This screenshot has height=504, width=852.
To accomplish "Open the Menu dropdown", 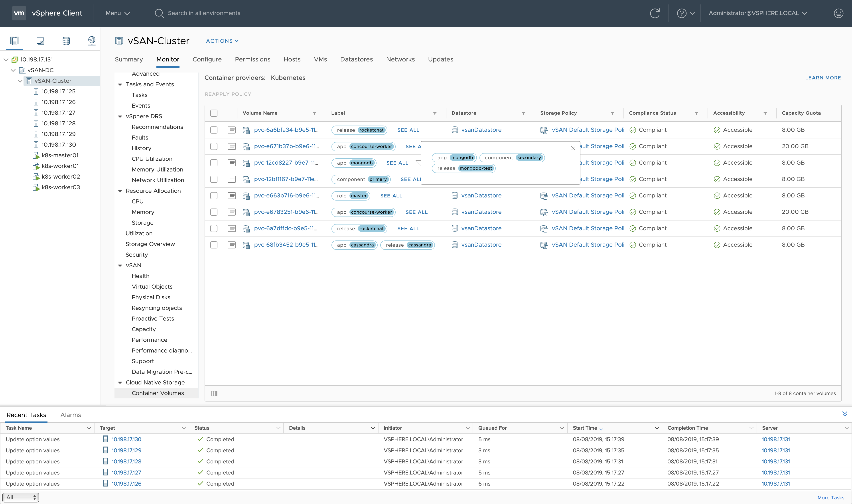I will (x=118, y=13).
